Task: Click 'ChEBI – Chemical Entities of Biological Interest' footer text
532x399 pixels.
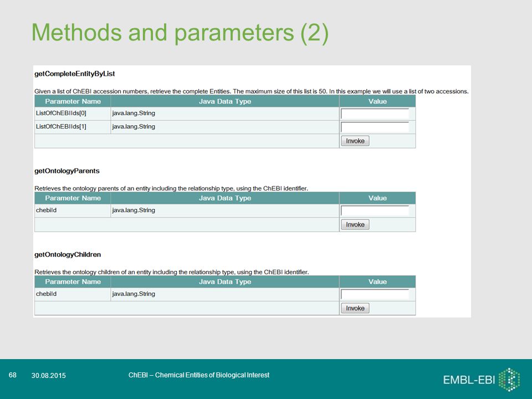Action: coord(199,375)
